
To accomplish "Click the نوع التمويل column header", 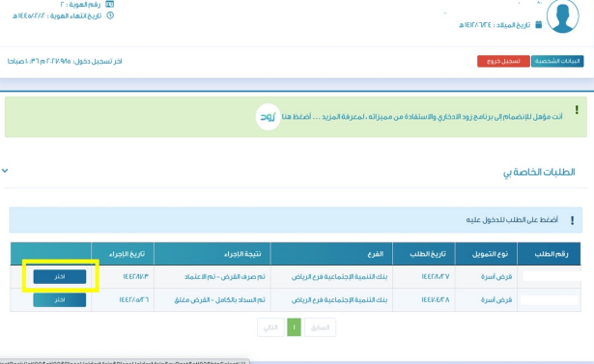I will pyautogui.click(x=486, y=254).
